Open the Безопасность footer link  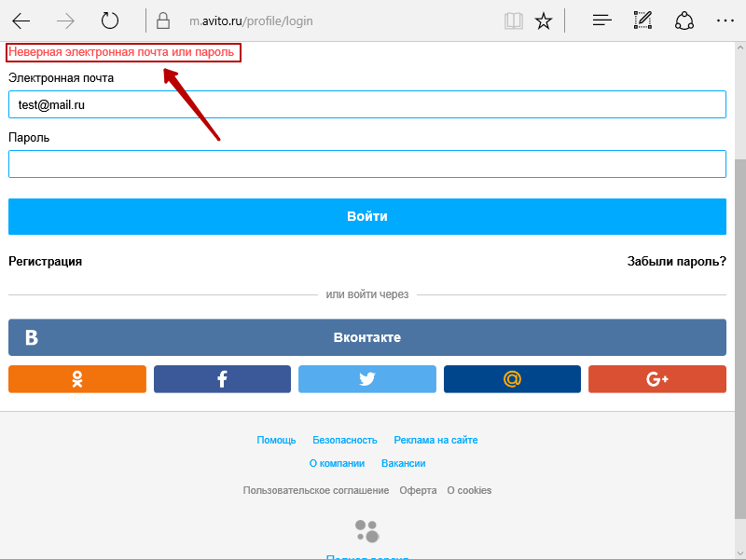(345, 440)
